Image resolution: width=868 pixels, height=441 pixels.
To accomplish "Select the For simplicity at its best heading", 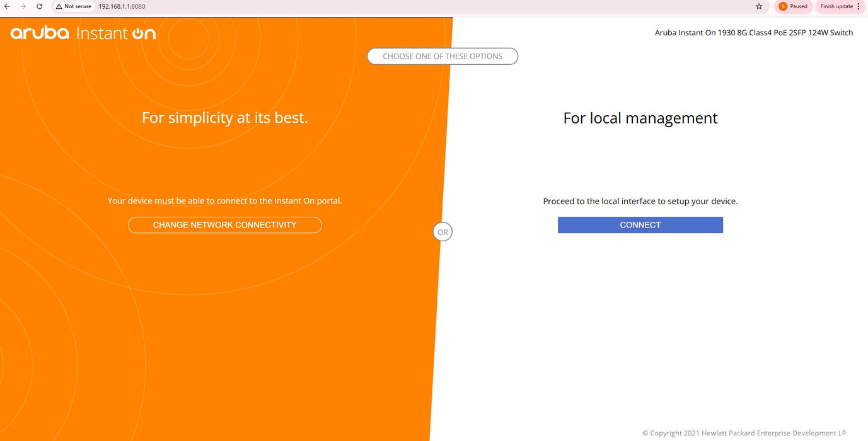I will (x=224, y=117).
